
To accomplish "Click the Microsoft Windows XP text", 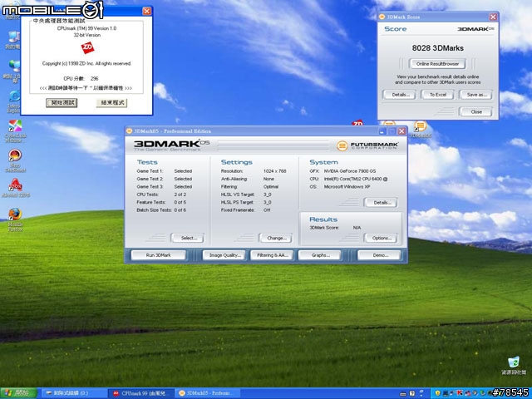I will tap(347, 186).
